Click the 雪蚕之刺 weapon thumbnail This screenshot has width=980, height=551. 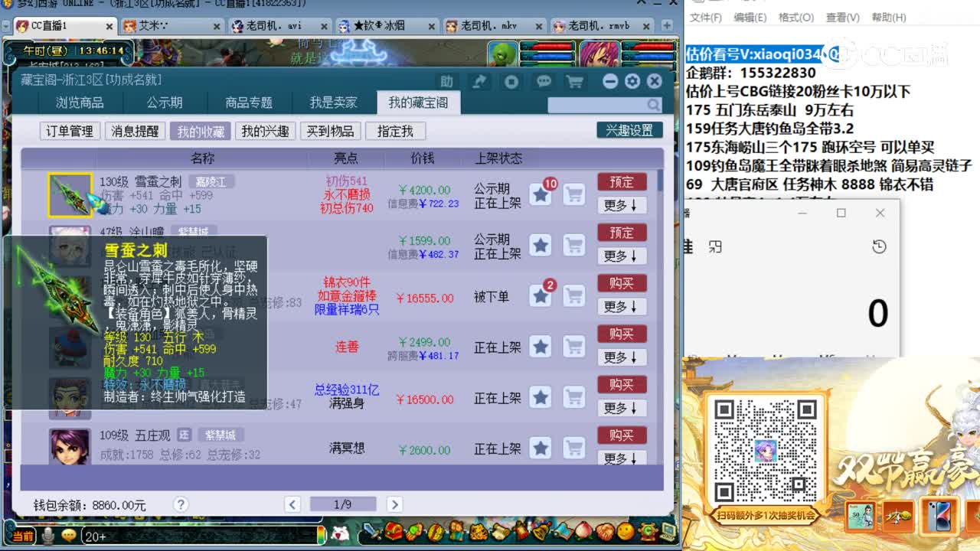pyautogui.click(x=70, y=195)
